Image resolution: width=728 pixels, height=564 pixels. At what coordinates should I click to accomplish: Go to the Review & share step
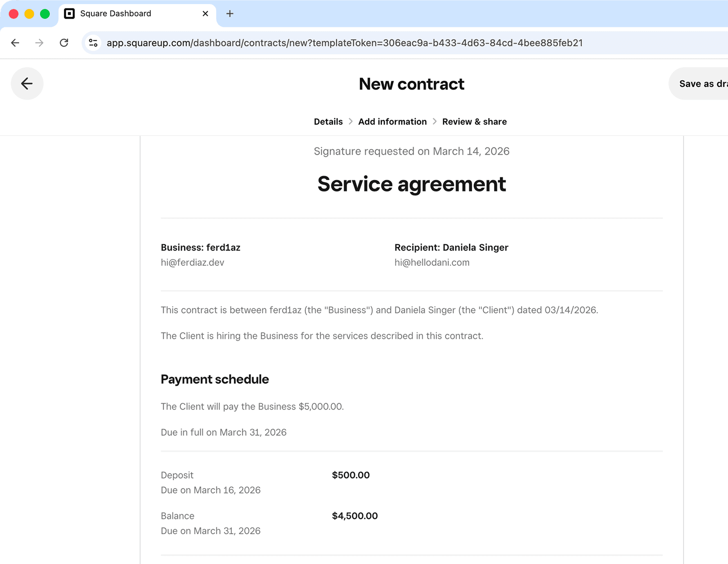[x=474, y=121]
